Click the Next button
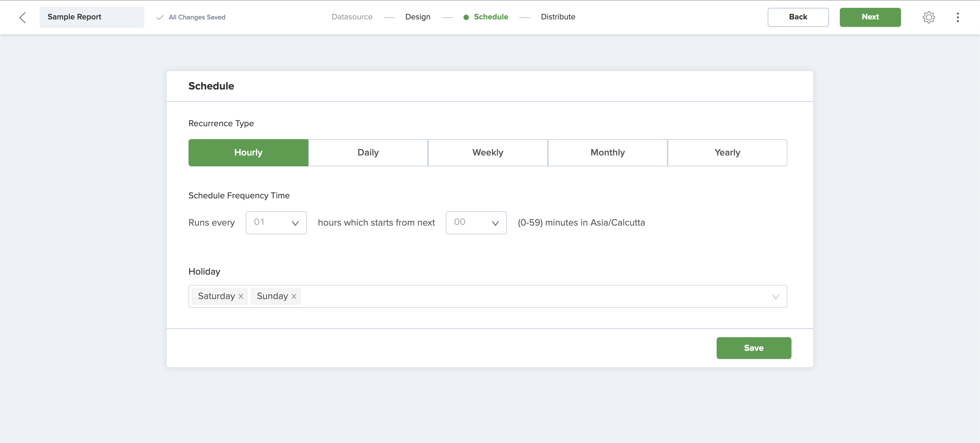The image size is (980, 443). tap(870, 17)
